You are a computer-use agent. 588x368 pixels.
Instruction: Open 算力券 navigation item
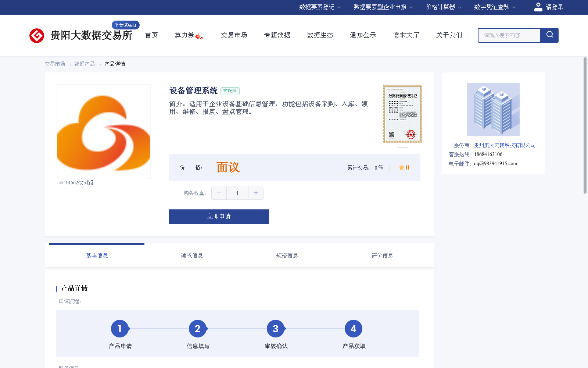coord(184,35)
